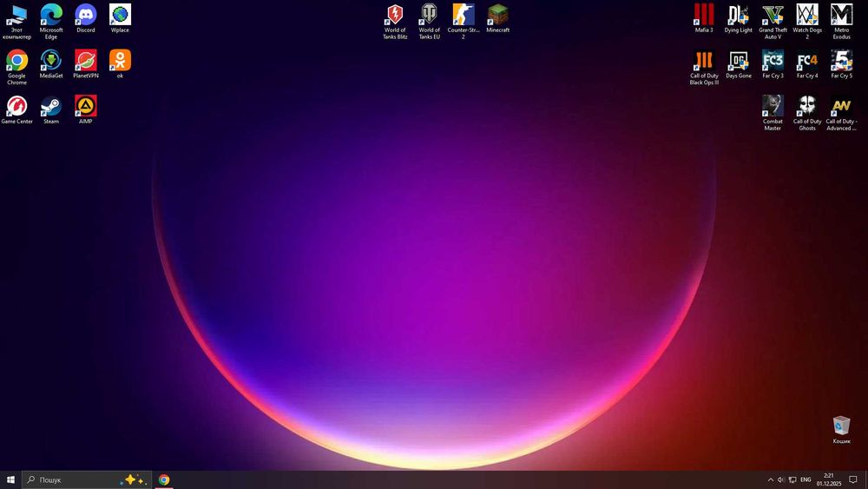Select the Microsoft Edge desktop shortcut

(51, 22)
